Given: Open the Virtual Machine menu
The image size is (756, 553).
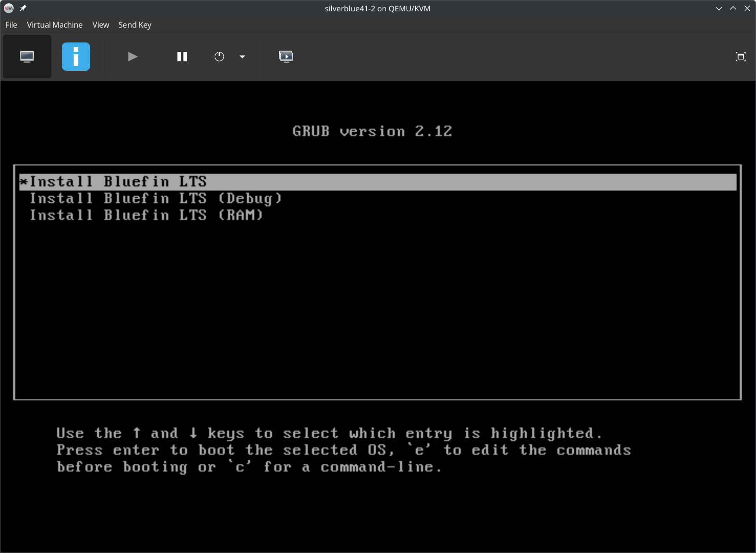Looking at the screenshot, I should (55, 25).
